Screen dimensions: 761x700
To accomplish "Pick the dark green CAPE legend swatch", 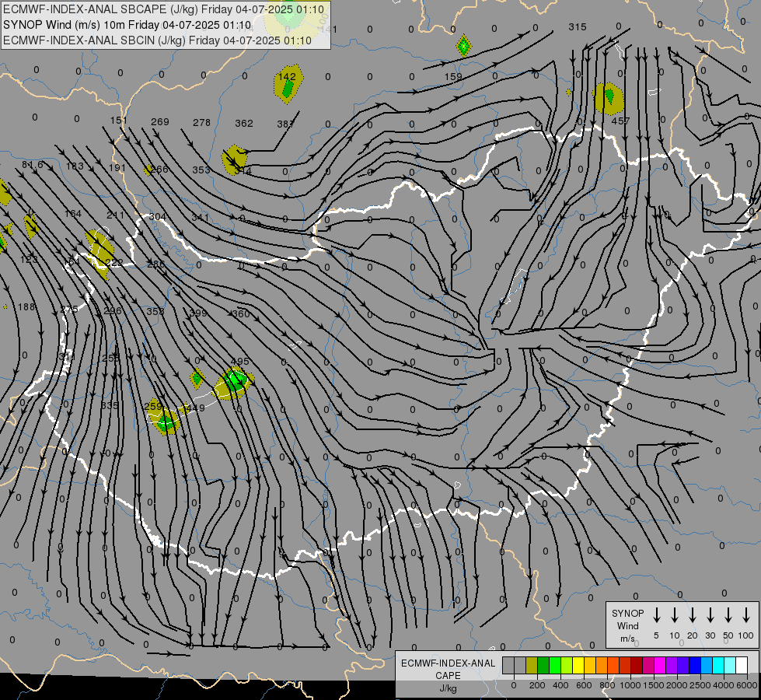I will tap(543, 666).
